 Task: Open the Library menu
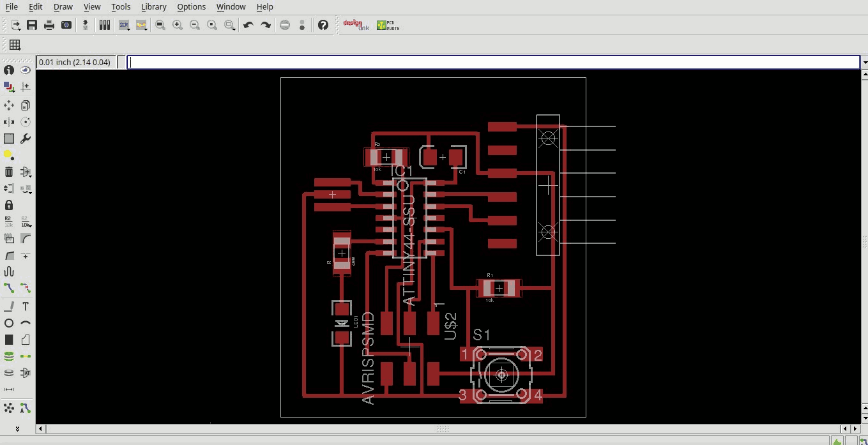153,7
